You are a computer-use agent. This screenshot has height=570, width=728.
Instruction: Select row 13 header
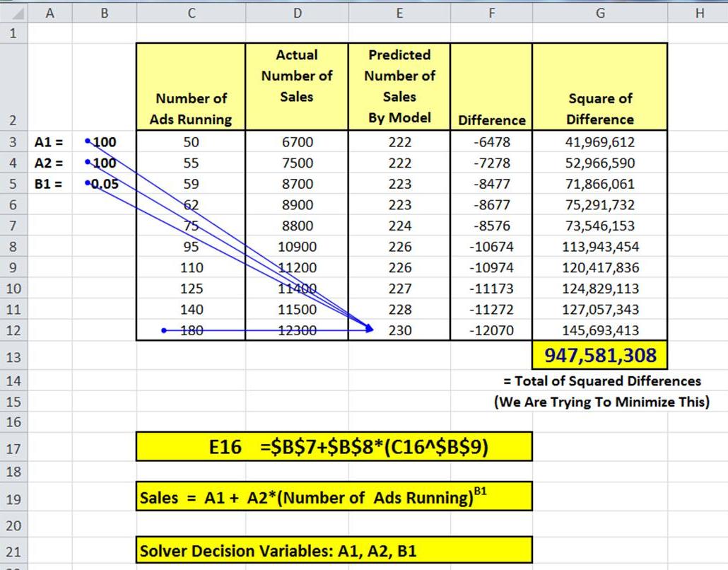(x=13, y=356)
